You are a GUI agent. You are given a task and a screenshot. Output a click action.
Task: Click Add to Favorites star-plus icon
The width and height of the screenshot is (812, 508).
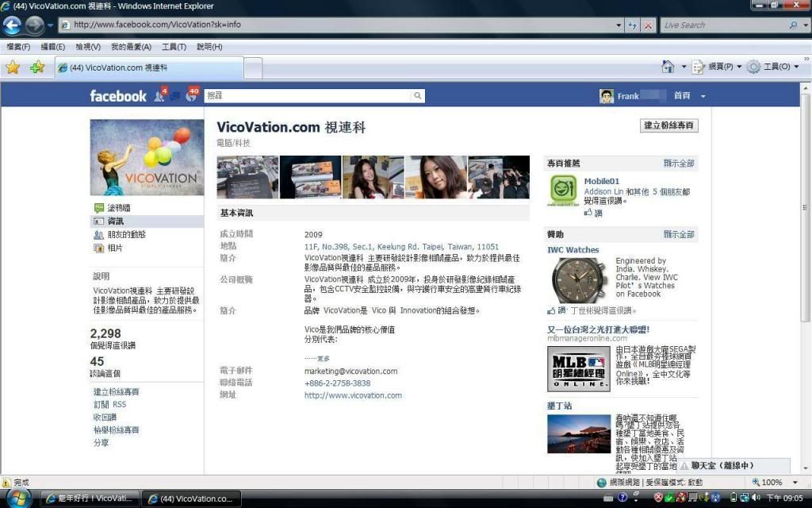(37, 67)
